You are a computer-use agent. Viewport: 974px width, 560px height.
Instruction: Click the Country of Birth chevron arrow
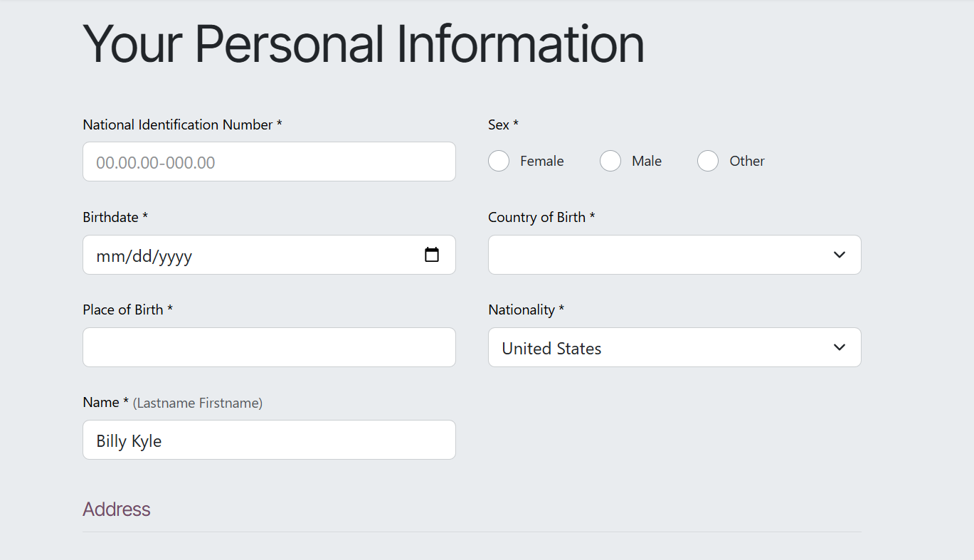[x=840, y=255]
